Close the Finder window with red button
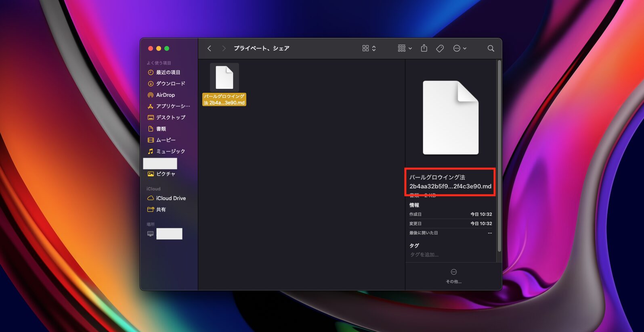Image resolution: width=644 pixels, height=332 pixels. coord(151,48)
